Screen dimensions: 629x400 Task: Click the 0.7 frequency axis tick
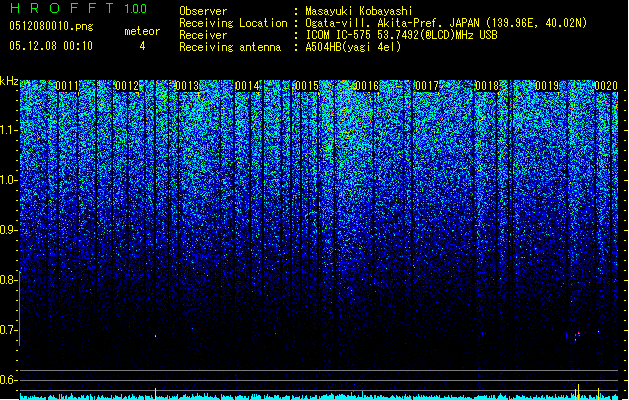tap(9, 330)
